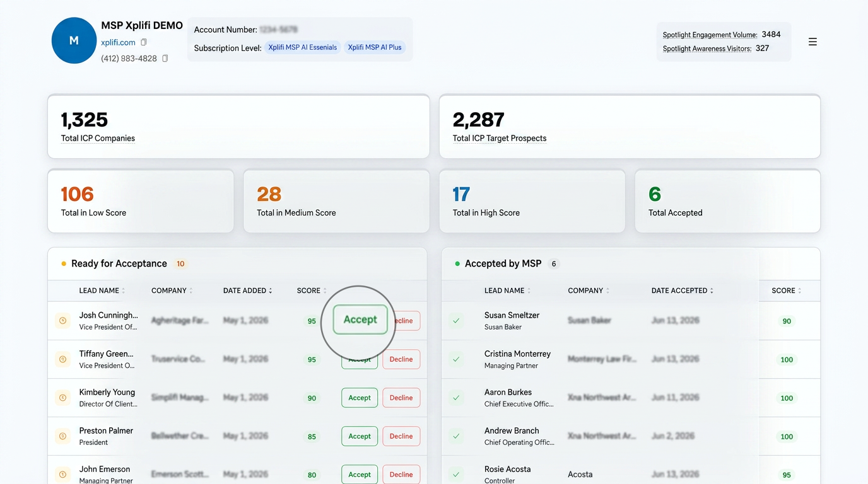This screenshot has width=868, height=484.
Task: Click the lead name John Emerson
Action: 105,469
